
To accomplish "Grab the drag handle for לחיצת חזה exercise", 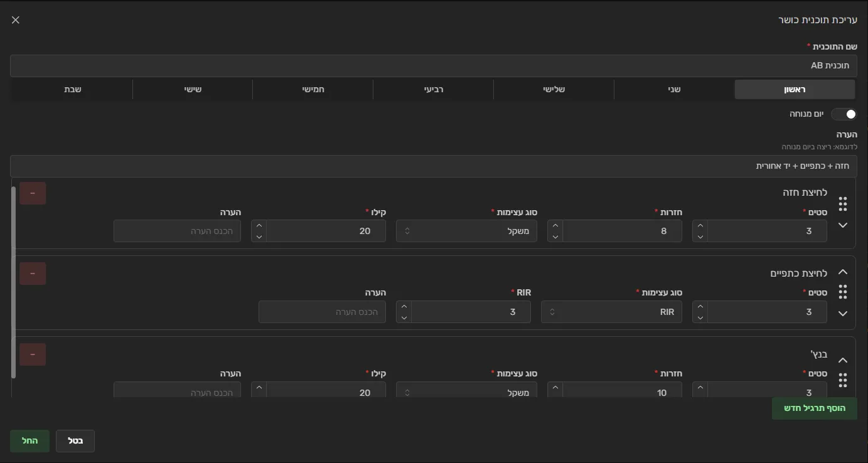I will [x=843, y=204].
